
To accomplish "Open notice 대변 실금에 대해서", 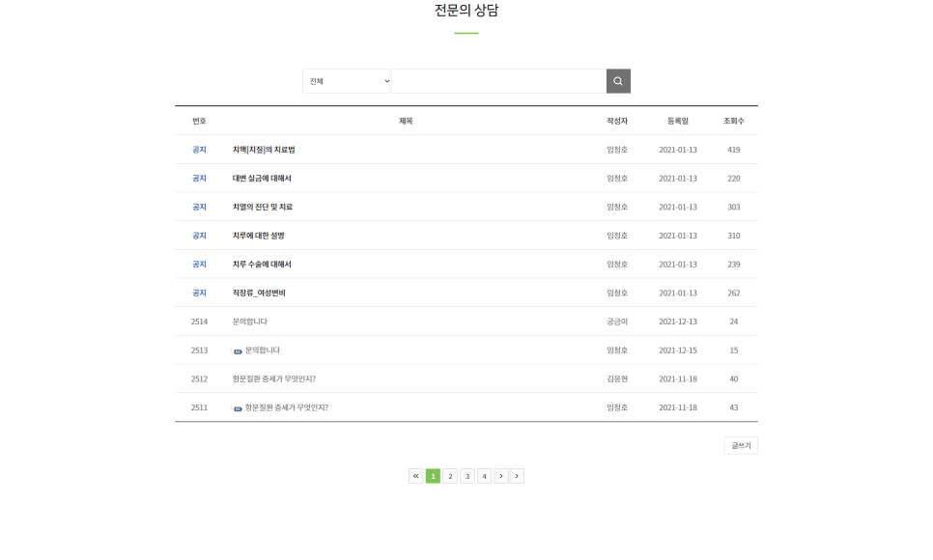I will (262, 179).
